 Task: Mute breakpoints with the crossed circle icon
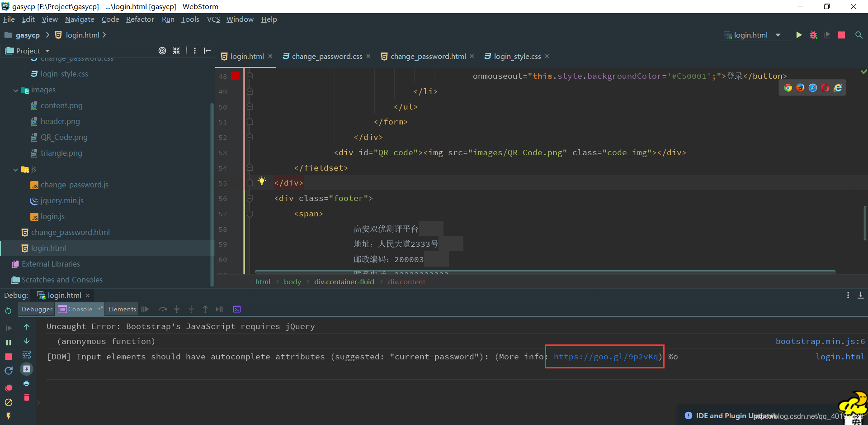click(x=8, y=402)
